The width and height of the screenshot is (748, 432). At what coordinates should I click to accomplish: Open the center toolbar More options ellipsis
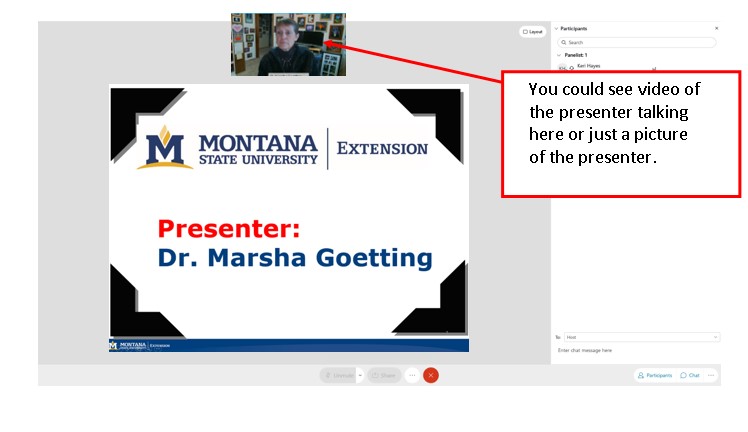pyautogui.click(x=412, y=375)
